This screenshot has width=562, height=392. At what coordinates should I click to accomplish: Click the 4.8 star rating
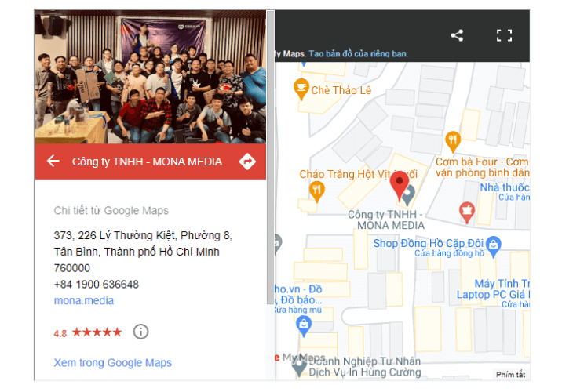coord(88,332)
